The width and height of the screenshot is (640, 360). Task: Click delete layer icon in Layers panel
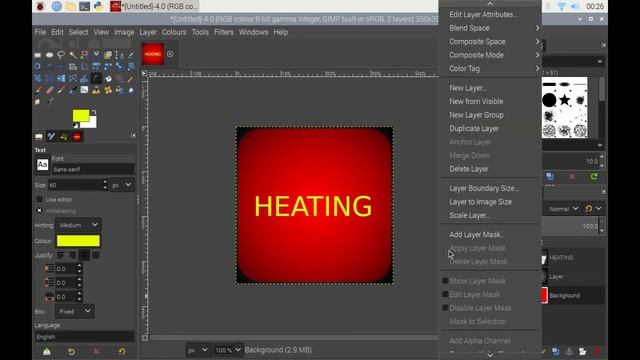point(597,351)
